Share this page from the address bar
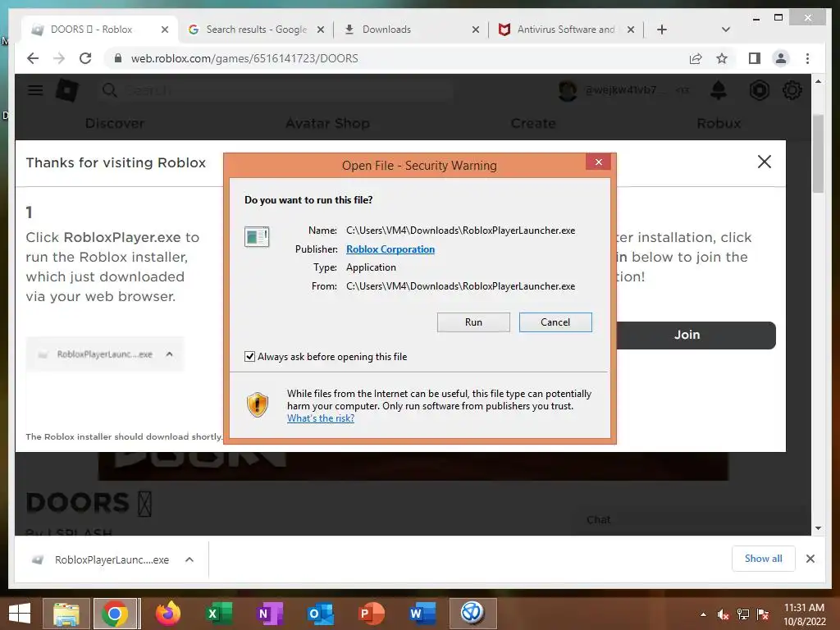Viewport: 840px width, 630px height. click(696, 58)
